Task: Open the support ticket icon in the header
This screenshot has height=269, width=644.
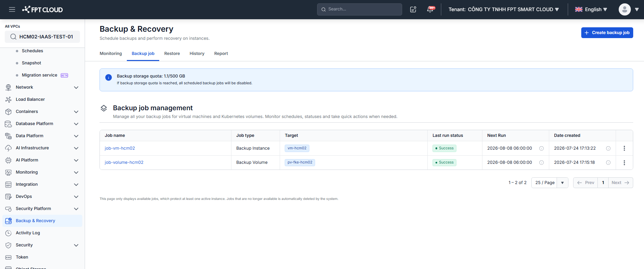Action: click(x=413, y=9)
